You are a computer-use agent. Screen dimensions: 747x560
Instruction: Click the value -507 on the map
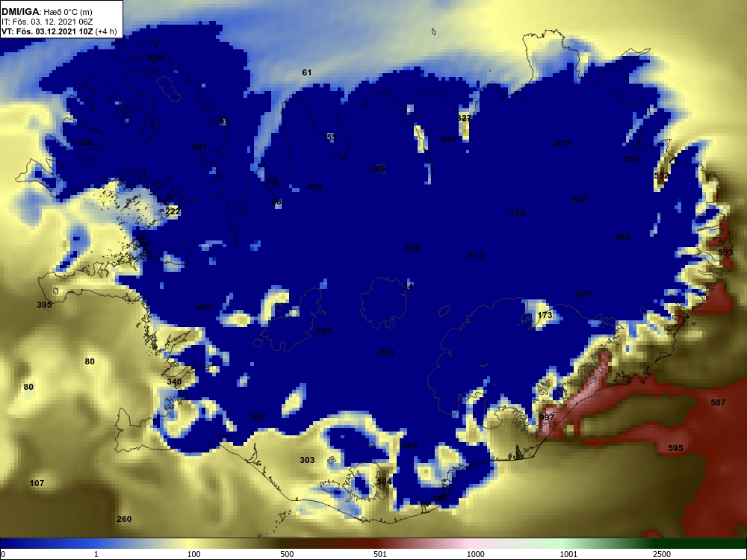tap(583, 294)
